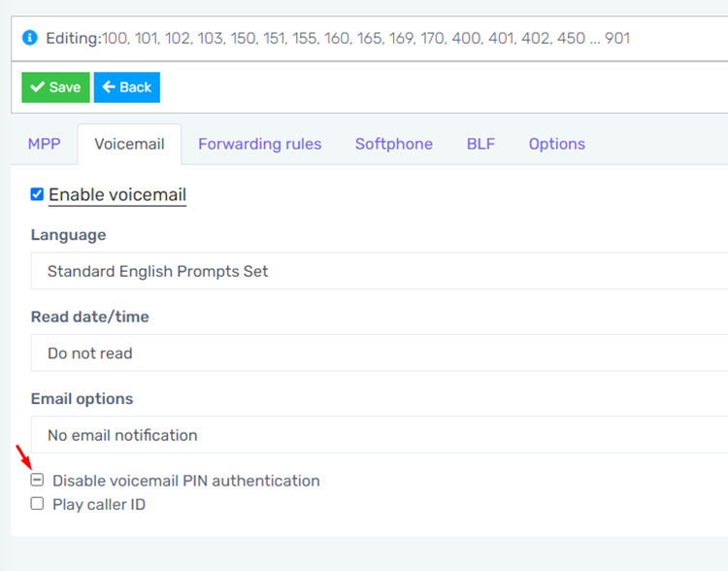The height and width of the screenshot is (571, 728).
Task: Open the Language dropdown
Action: point(380,271)
